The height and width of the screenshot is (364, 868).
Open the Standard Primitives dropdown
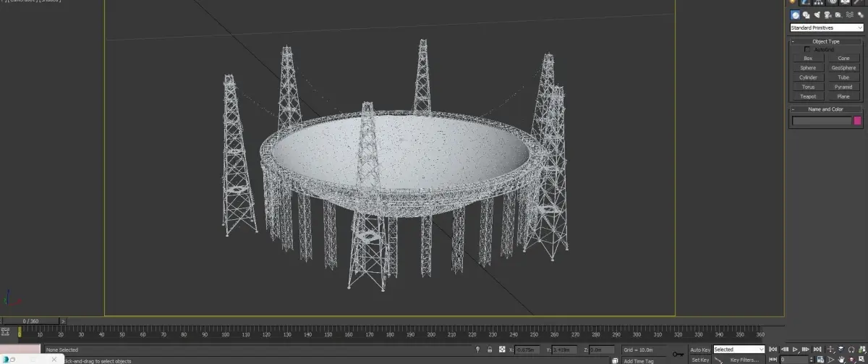point(827,27)
